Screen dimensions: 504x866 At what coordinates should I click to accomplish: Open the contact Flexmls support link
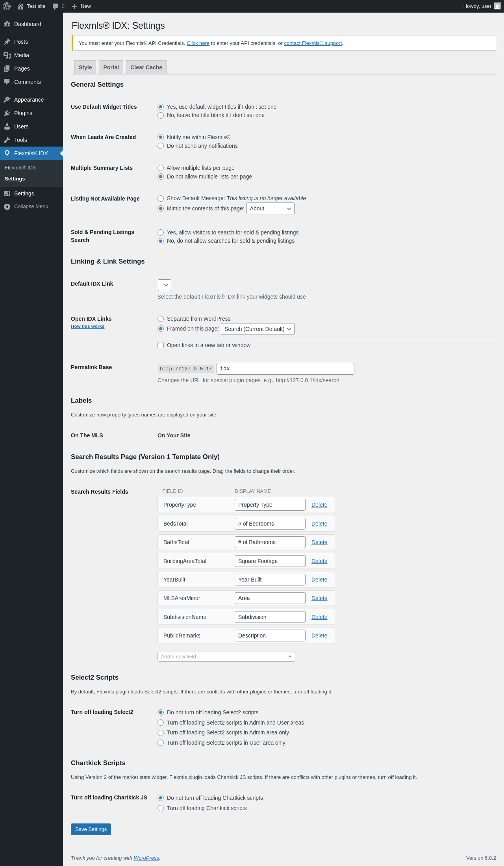tap(313, 43)
